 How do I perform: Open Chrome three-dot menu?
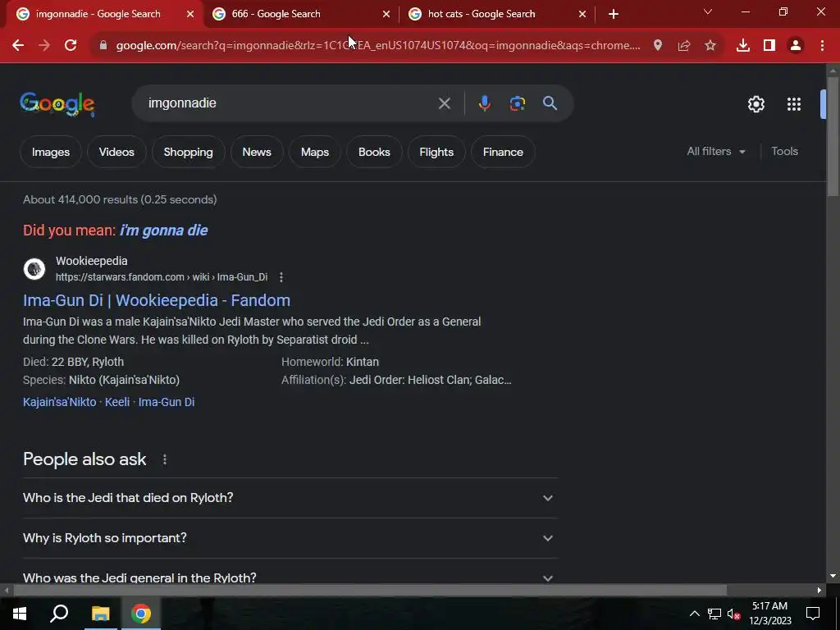coord(822,46)
